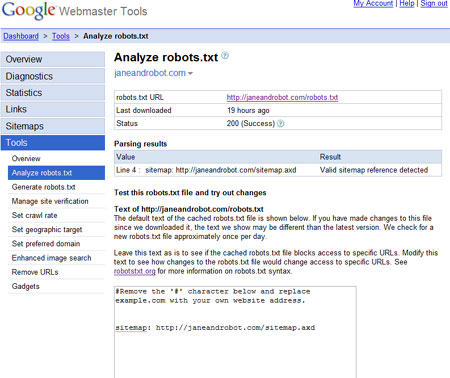Click the '200 (Success)' status text
The image size is (450, 378).
click(251, 123)
